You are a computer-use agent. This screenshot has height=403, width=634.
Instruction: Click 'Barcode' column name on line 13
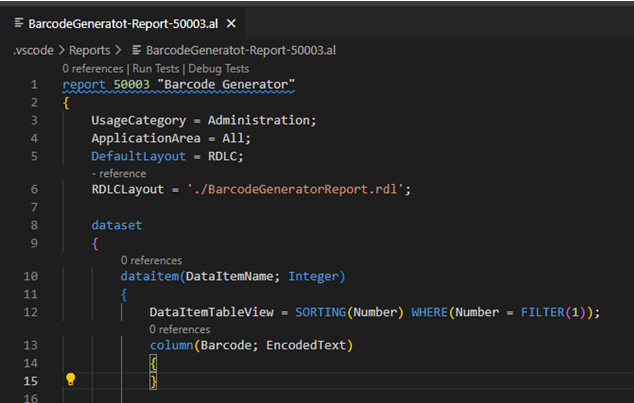pos(226,345)
